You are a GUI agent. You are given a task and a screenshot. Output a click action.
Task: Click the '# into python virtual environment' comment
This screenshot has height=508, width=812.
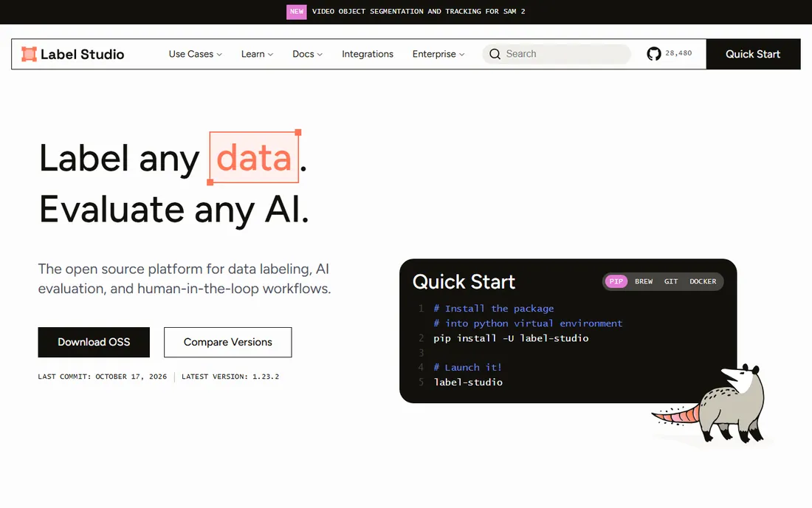(528, 323)
